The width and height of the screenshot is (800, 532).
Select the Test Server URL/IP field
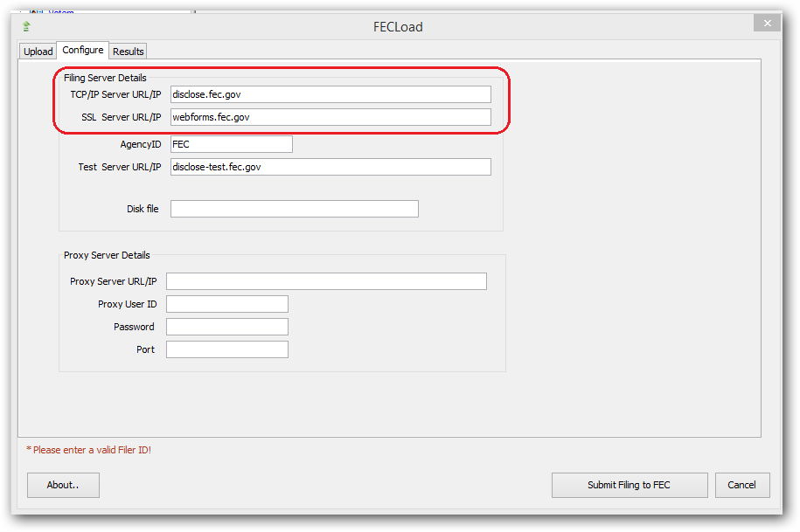(x=330, y=167)
